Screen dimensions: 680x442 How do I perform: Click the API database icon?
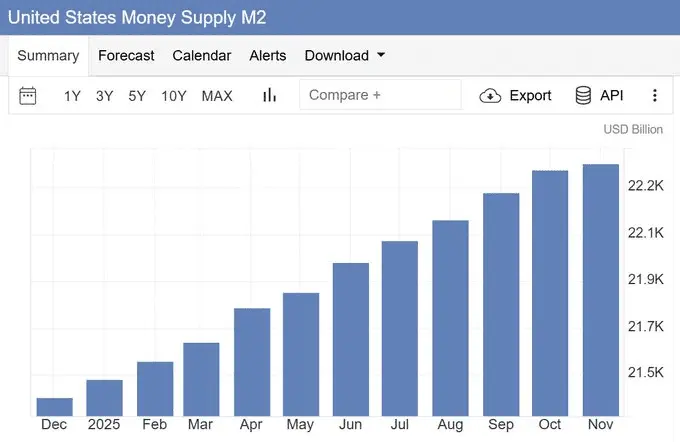pyautogui.click(x=583, y=95)
